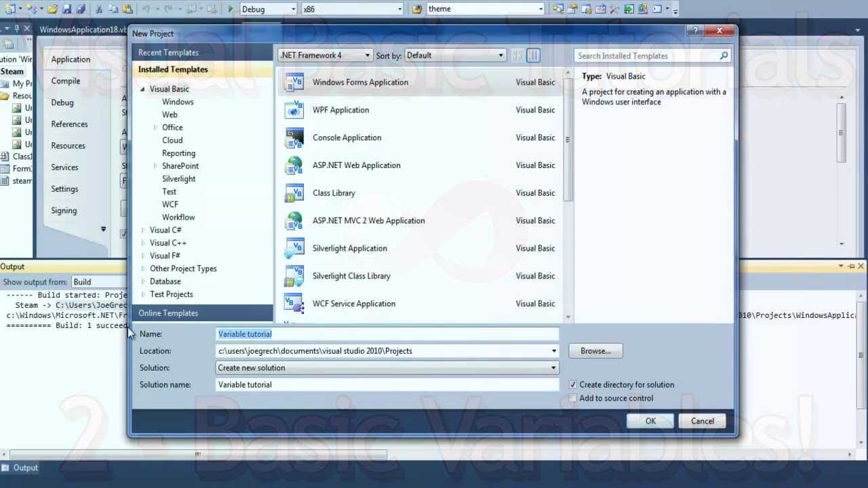Uncheck Create directory for solution
Screen dimensions: 868x488
click(x=573, y=384)
